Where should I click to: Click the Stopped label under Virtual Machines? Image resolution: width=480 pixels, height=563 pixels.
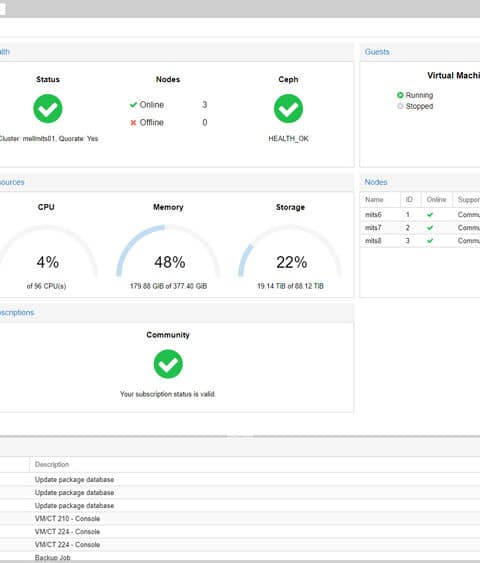coord(419,106)
